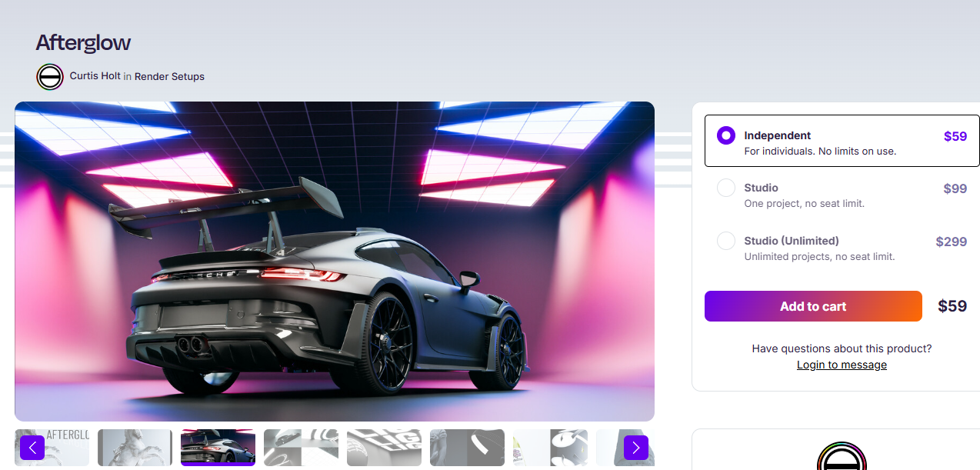Open the Render Setups category

[x=169, y=76]
